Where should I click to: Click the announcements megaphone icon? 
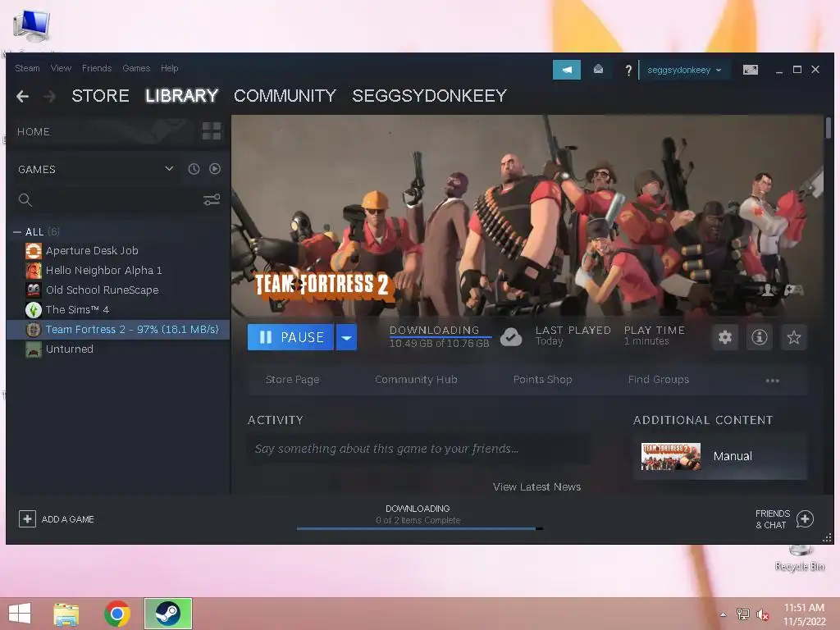click(x=566, y=70)
